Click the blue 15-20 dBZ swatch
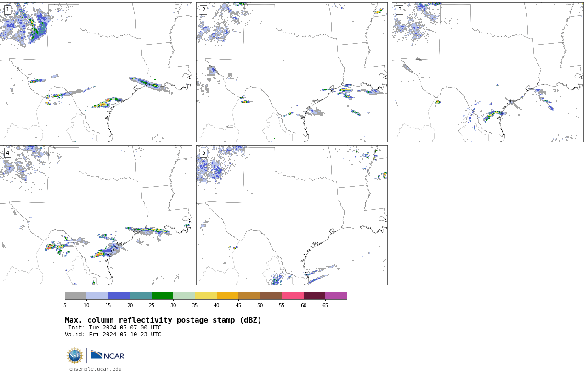 pos(119,296)
